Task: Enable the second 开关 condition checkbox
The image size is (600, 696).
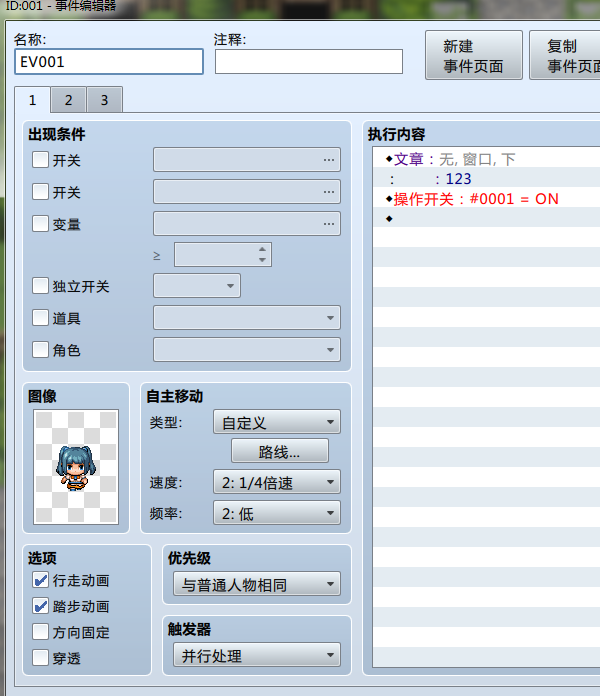Action: click(40, 192)
